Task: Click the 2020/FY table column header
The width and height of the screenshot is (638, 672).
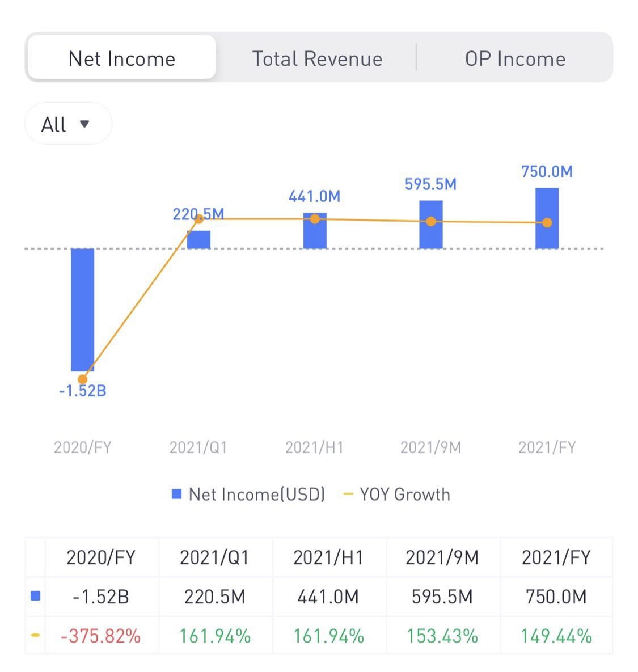Action: pyautogui.click(x=101, y=557)
